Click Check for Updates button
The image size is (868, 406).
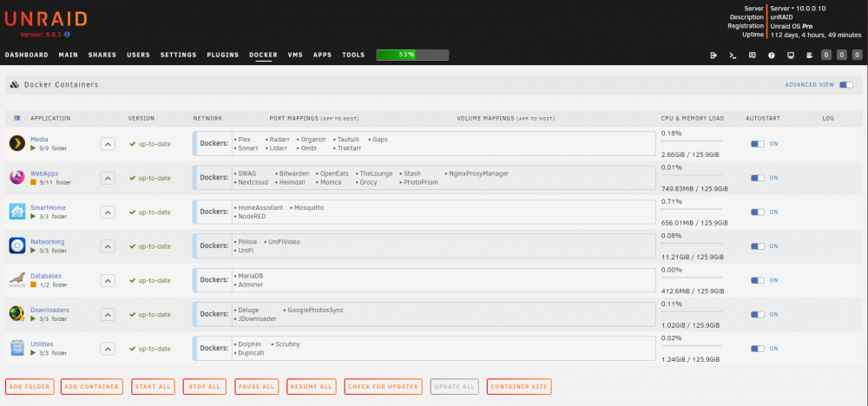tap(383, 387)
